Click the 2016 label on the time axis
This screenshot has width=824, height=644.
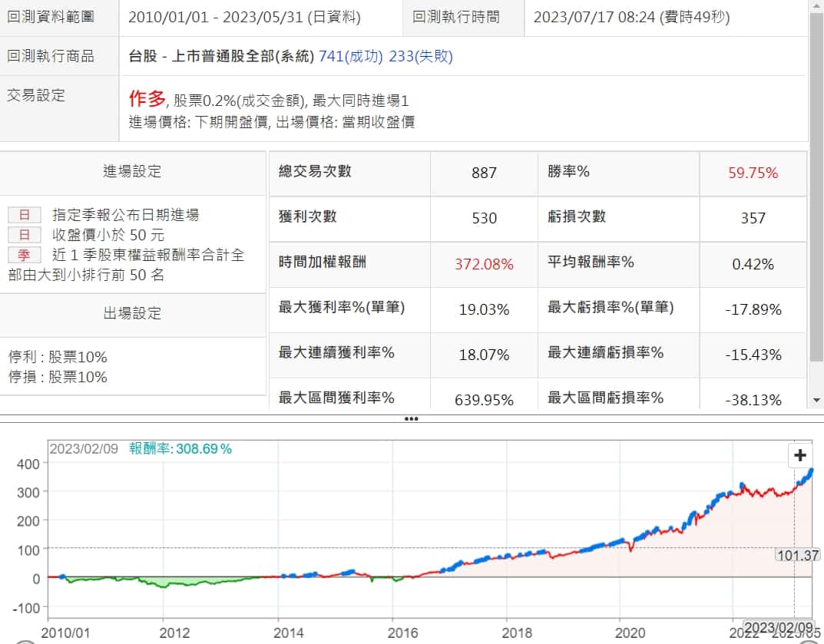pos(403,633)
